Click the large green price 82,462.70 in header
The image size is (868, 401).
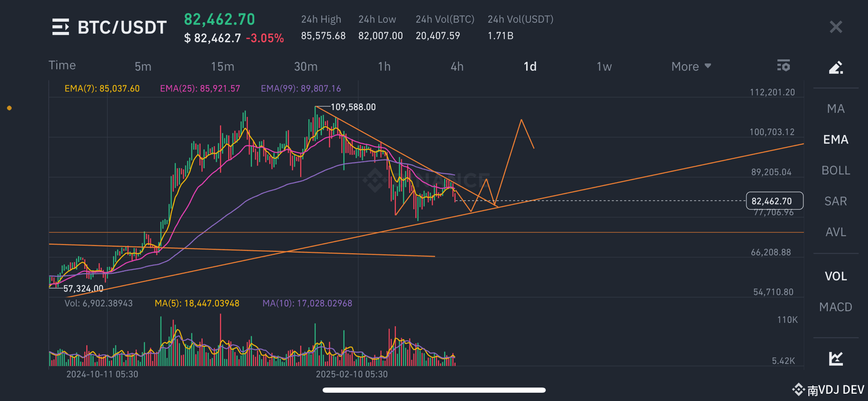tap(219, 19)
